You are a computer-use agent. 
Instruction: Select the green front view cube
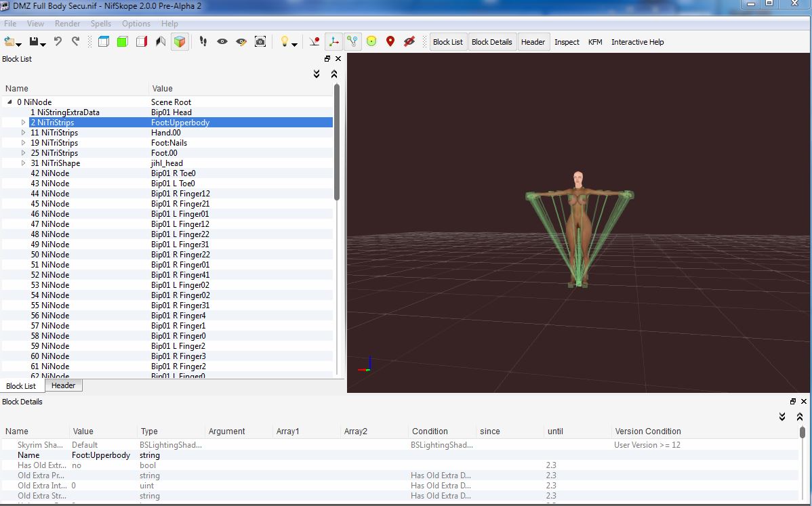click(122, 42)
